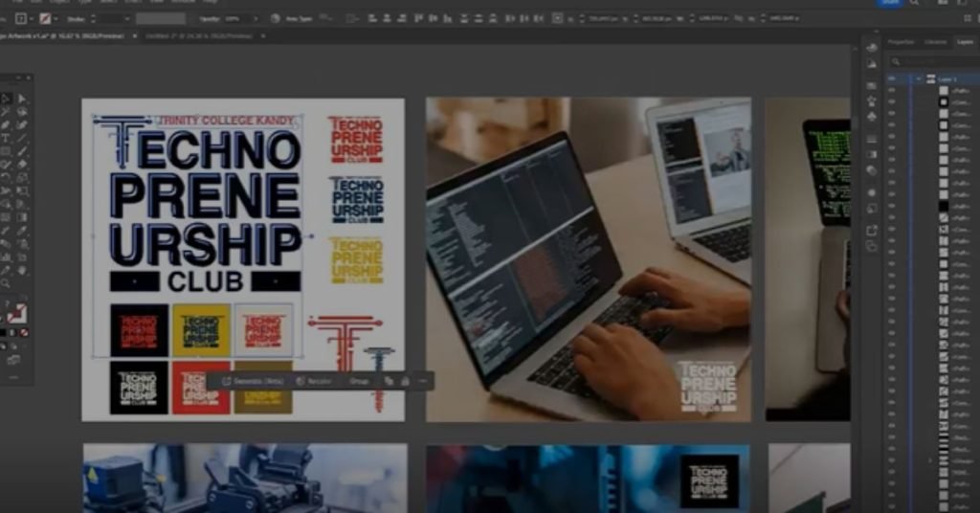Click the Group button in contextual taskbar
The image size is (980, 513).
click(x=359, y=381)
